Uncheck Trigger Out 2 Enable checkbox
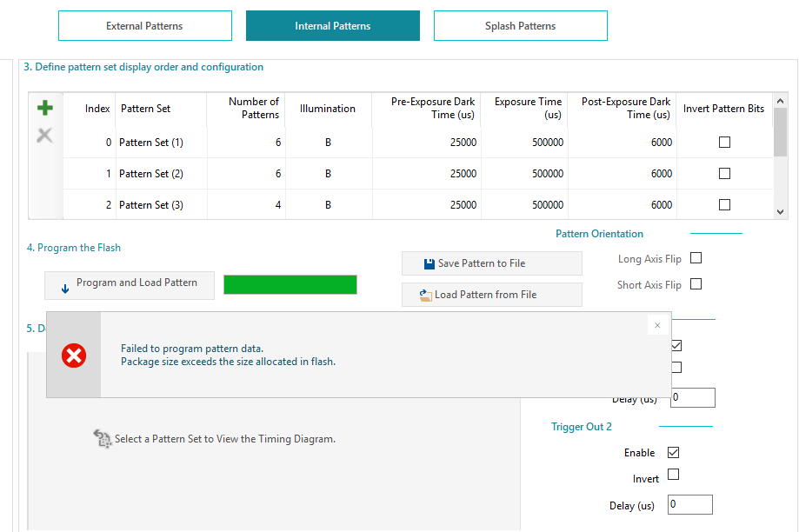 [x=673, y=452]
